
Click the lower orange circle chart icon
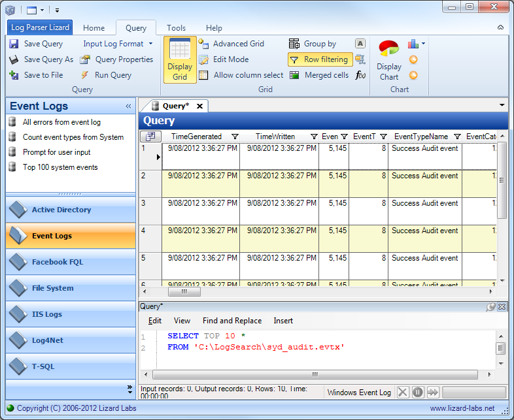(413, 75)
